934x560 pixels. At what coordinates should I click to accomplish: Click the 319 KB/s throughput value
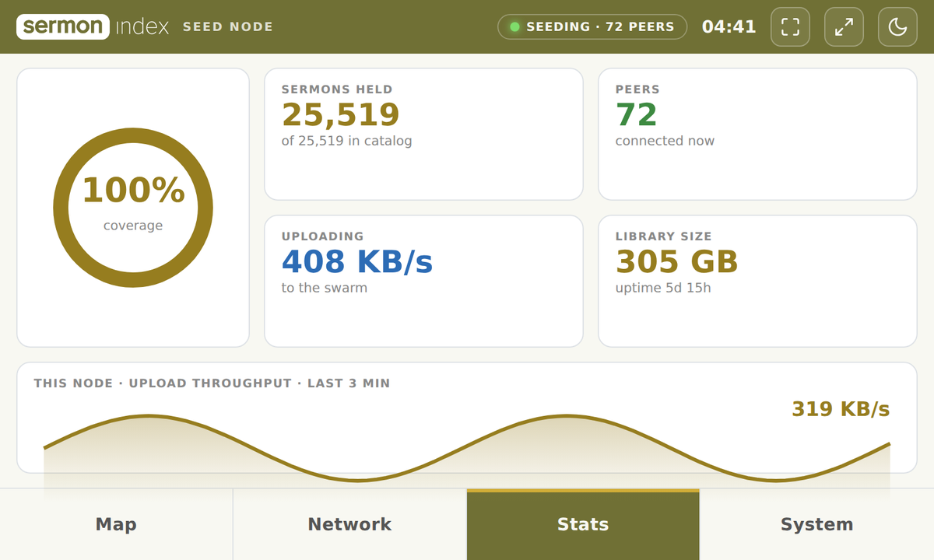click(841, 409)
